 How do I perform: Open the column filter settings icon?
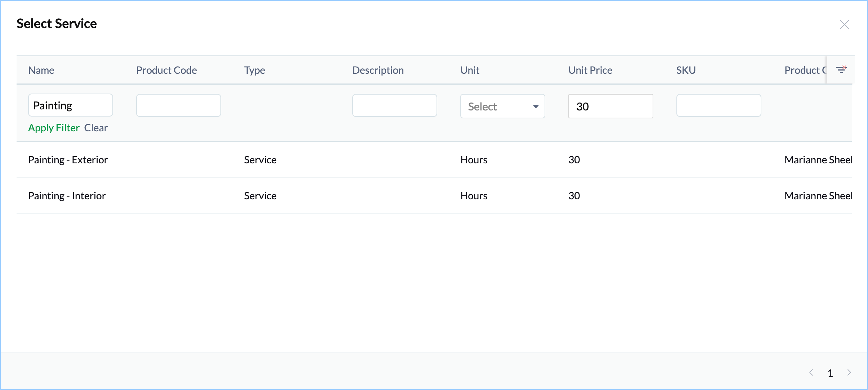[x=841, y=70]
